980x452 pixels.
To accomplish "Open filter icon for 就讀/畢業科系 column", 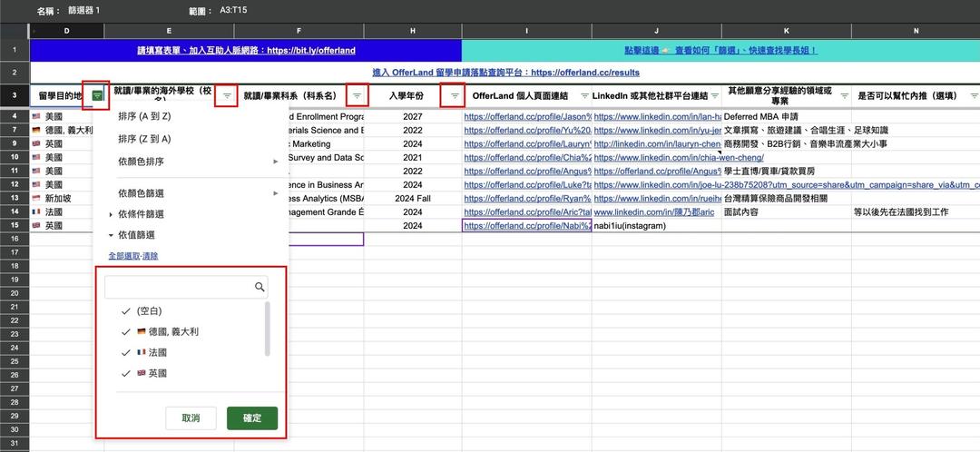I will click(357, 95).
